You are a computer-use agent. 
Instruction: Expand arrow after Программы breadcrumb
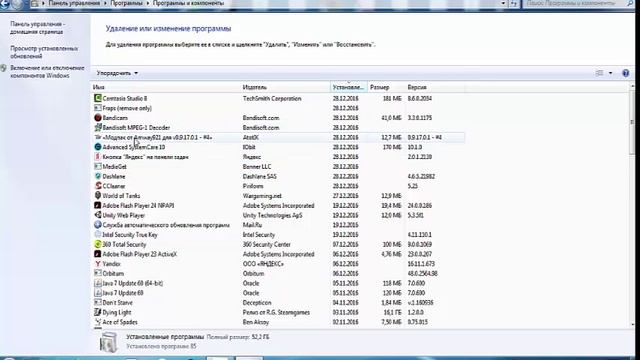pyautogui.click(x=148, y=3)
